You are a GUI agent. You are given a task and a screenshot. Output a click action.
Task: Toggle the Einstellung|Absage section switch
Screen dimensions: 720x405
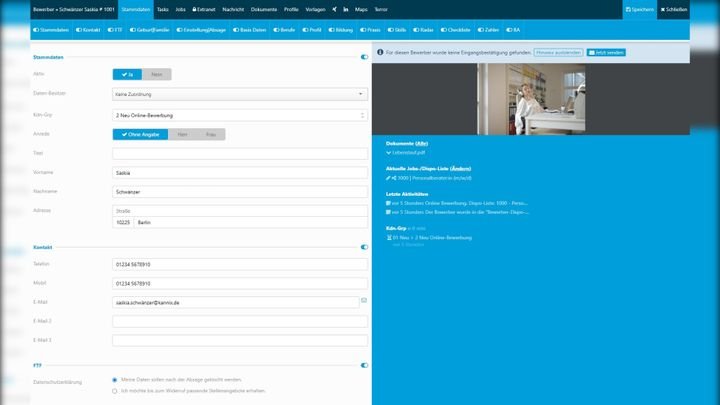point(179,30)
